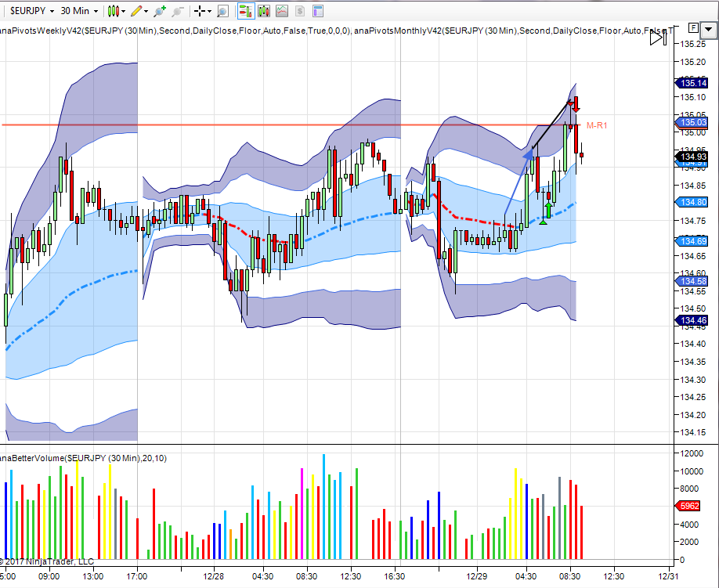Viewport: 719px width, 588px height.
Task: Click the 135.25 price axis label
Action: pyautogui.click(x=693, y=44)
